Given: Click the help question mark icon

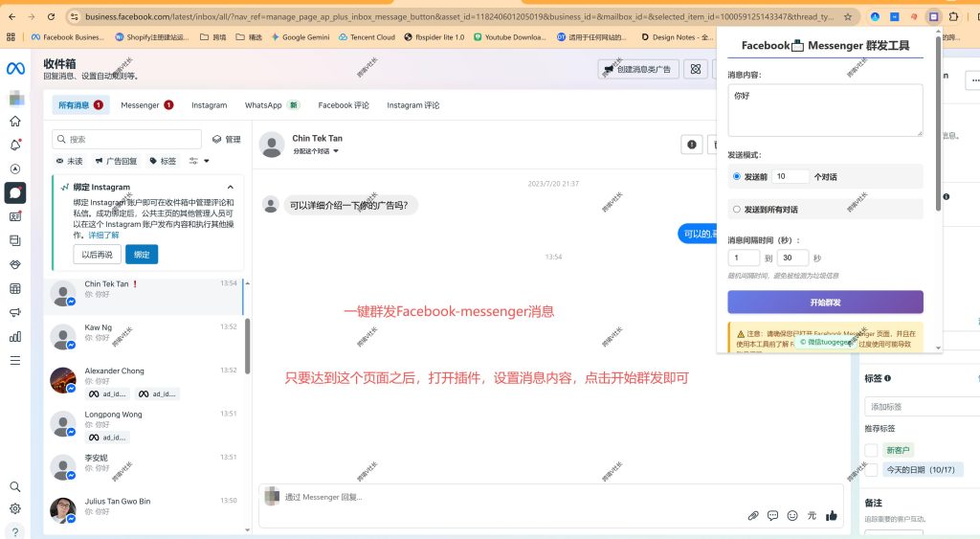Looking at the screenshot, I should pos(15,532).
